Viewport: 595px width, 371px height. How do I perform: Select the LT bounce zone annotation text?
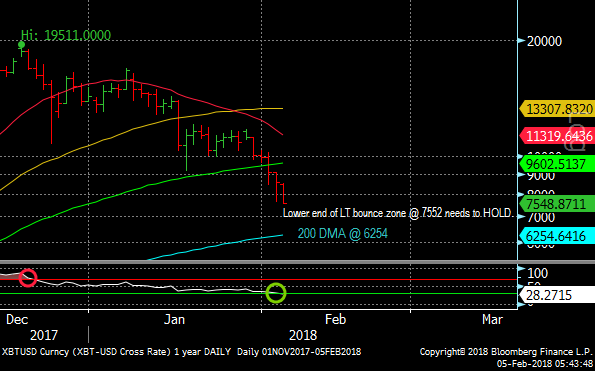pos(398,213)
